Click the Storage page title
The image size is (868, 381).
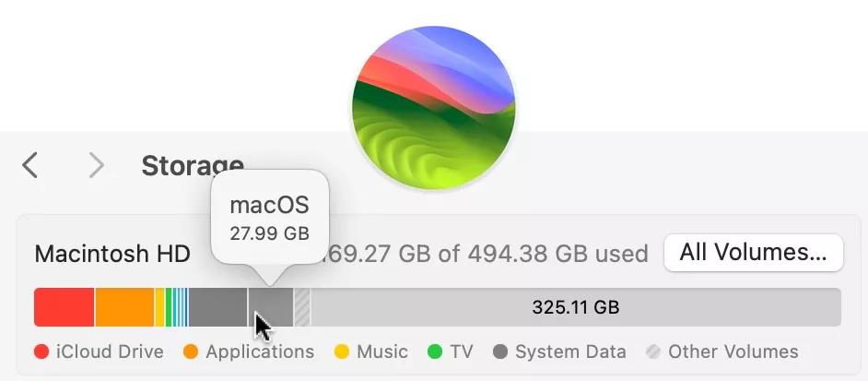[192, 166]
